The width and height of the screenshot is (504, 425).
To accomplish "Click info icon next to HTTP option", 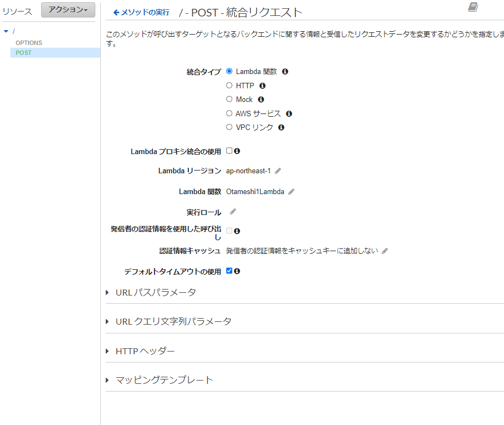I will click(x=262, y=86).
